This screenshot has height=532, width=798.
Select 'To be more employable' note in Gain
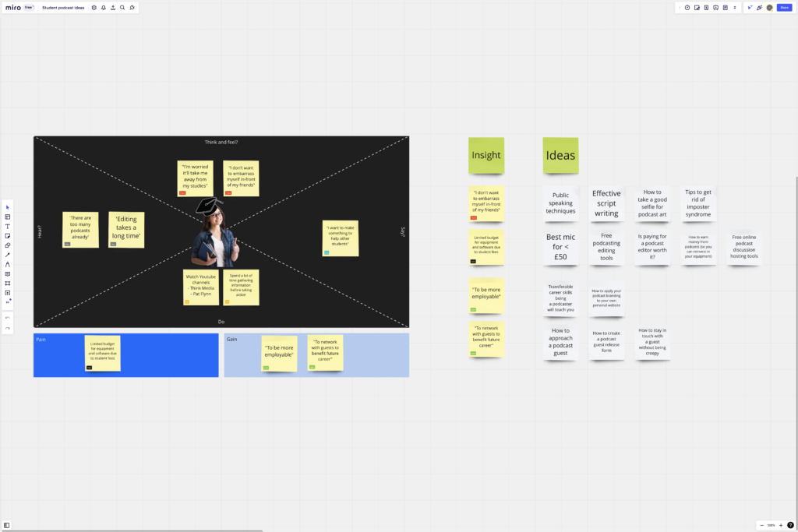[279, 353]
